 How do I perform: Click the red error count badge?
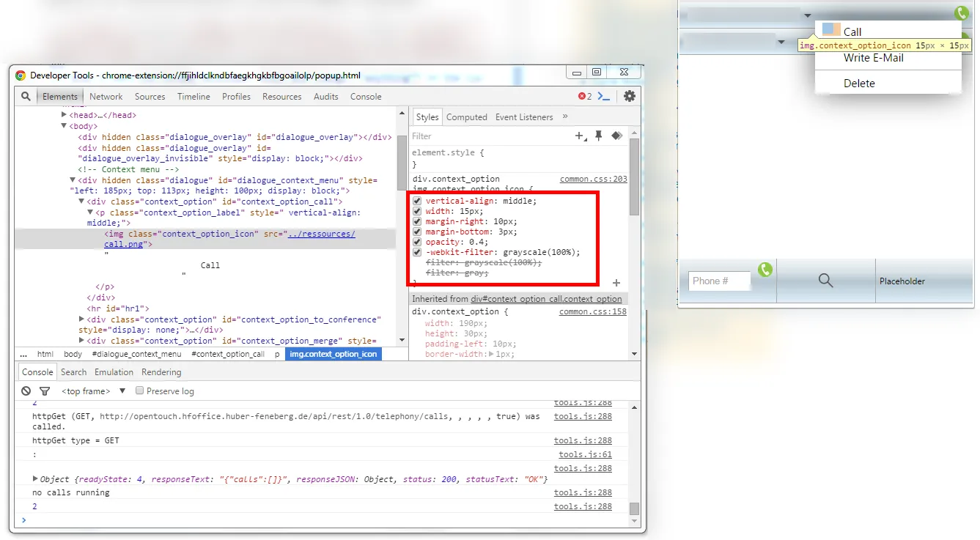(584, 96)
